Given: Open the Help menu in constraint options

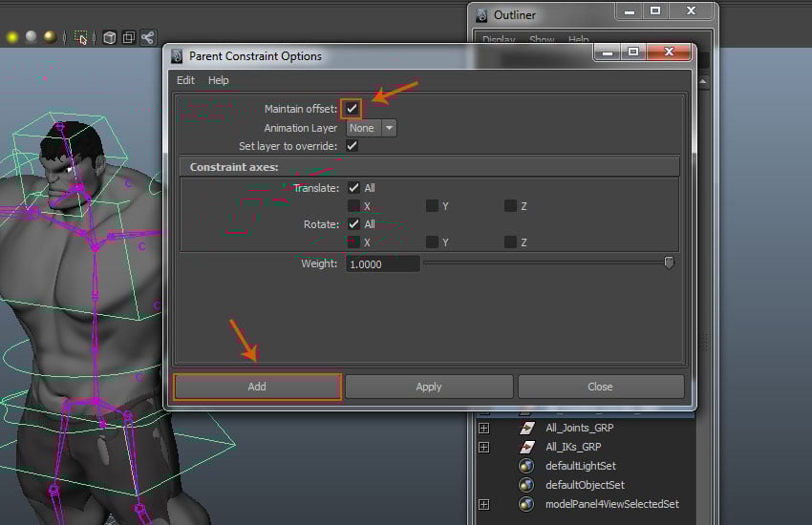Looking at the screenshot, I should point(218,80).
